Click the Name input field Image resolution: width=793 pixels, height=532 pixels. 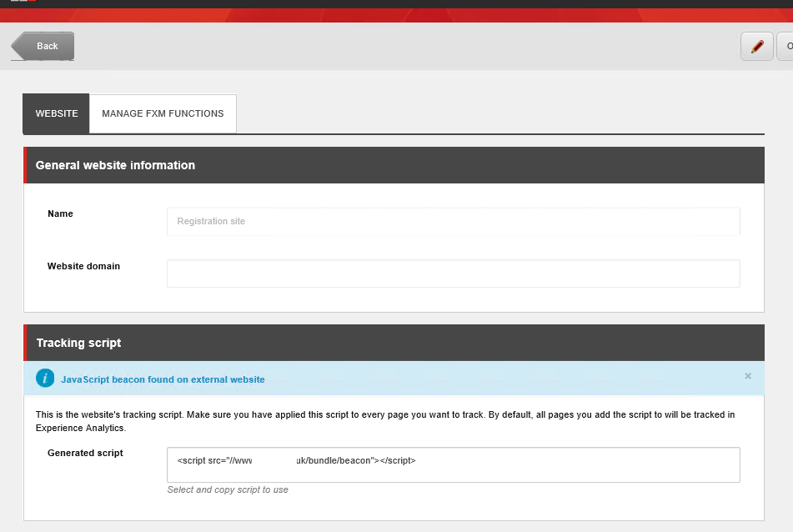click(453, 221)
